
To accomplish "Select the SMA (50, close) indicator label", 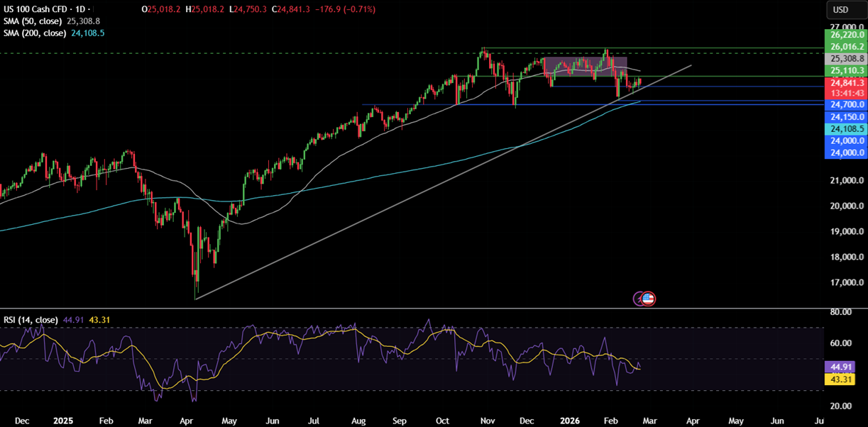I will pos(33,21).
